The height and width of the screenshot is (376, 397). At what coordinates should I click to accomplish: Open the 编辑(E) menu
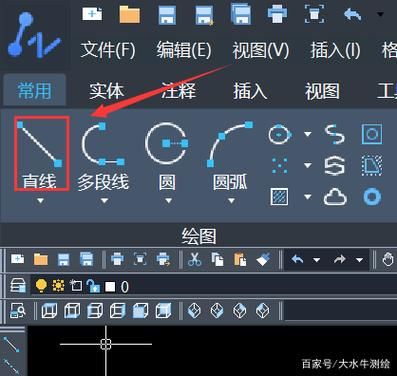pos(184,51)
